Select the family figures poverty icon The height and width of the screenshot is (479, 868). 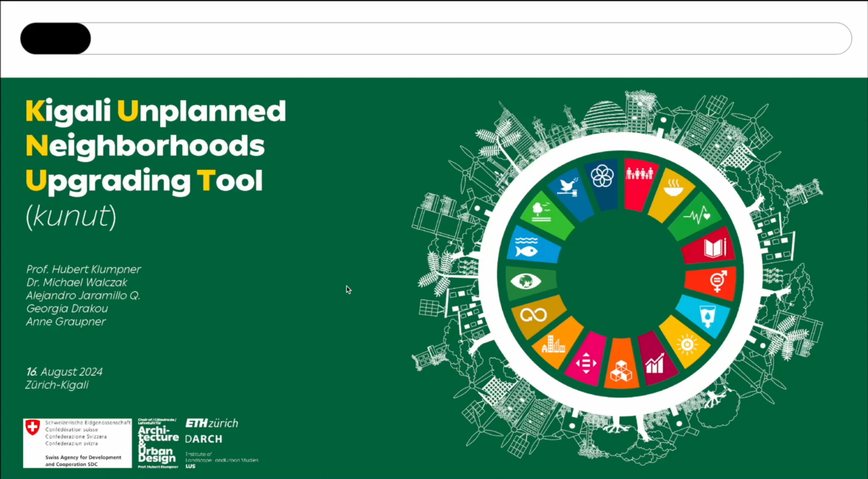pyautogui.click(x=639, y=173)
